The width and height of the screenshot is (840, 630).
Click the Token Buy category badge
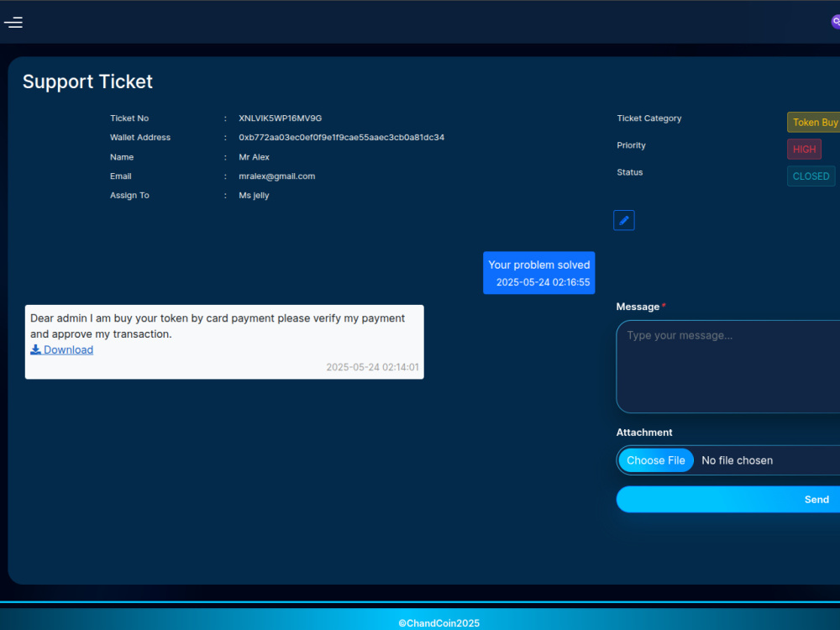click(814, 122)
